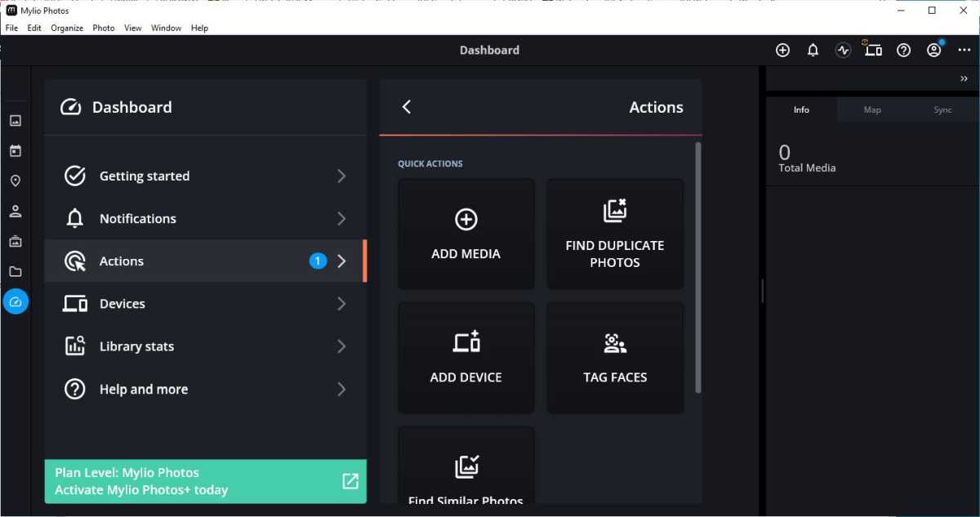Viewport: 980px width, 517px height.
Task: Open the notifications bell in top toolbar
Action: click(x=813, y=50)
